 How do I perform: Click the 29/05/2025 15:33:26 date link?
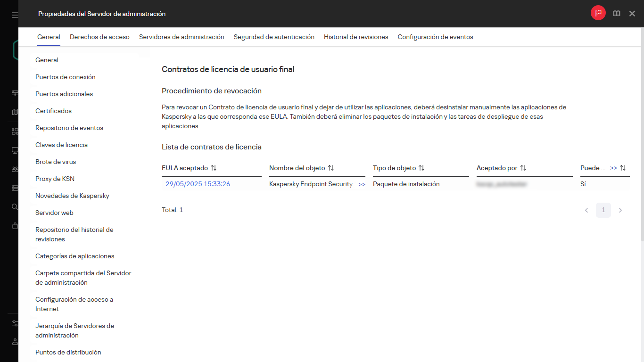pyautogui.click(x=197, y=184)
